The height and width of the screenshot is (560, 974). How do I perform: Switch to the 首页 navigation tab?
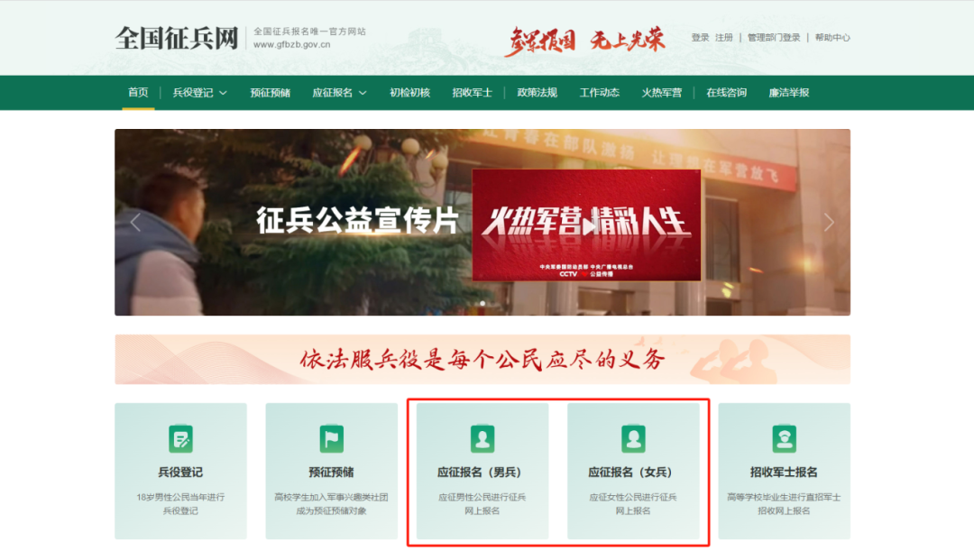[137, 93]
